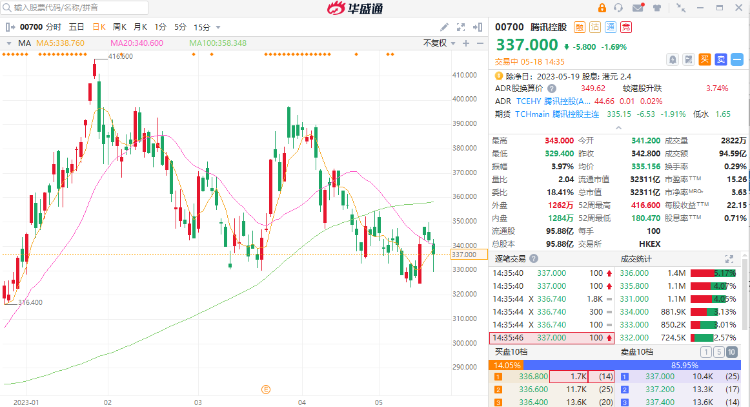The height and width of the screenshot is (407, 750).
Task: Select bid level 2 price 336.600
Action: [533, 389]
